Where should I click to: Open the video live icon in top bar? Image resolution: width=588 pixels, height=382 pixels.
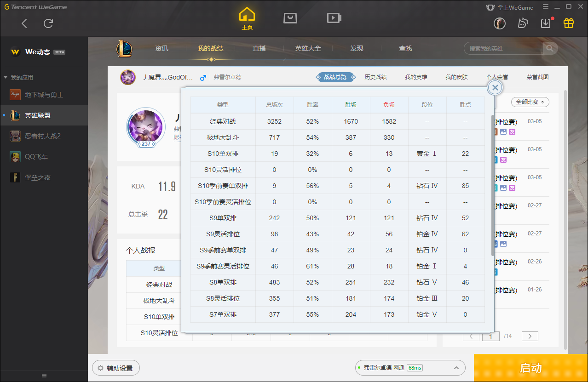click(334, 18)
